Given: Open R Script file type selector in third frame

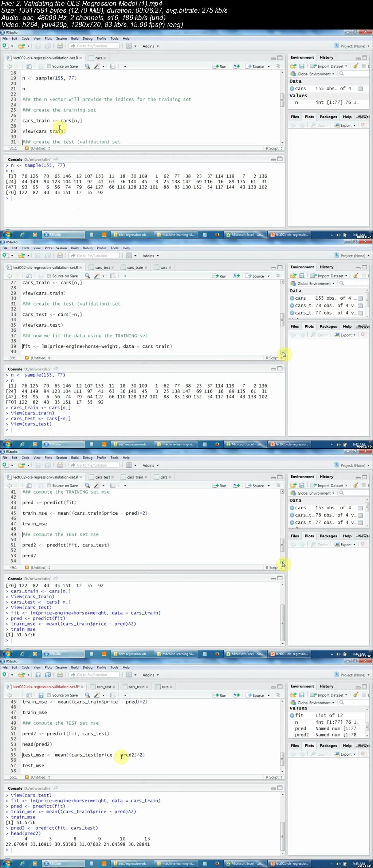Looking at the screenshot, I should [274, 568].
